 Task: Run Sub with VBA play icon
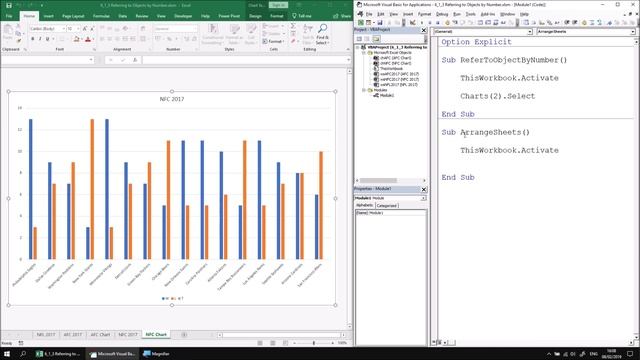click(422, 23)
